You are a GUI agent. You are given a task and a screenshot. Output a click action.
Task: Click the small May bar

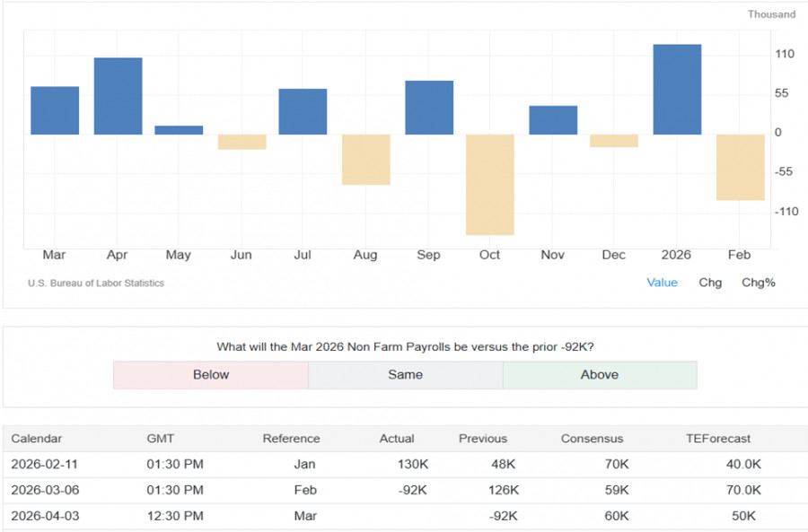pos(179,130)
